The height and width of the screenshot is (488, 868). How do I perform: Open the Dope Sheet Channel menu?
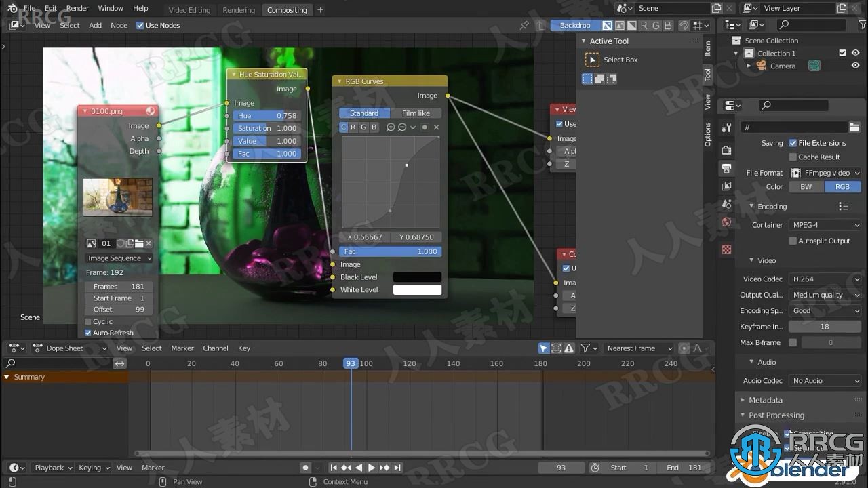[216, 348]
